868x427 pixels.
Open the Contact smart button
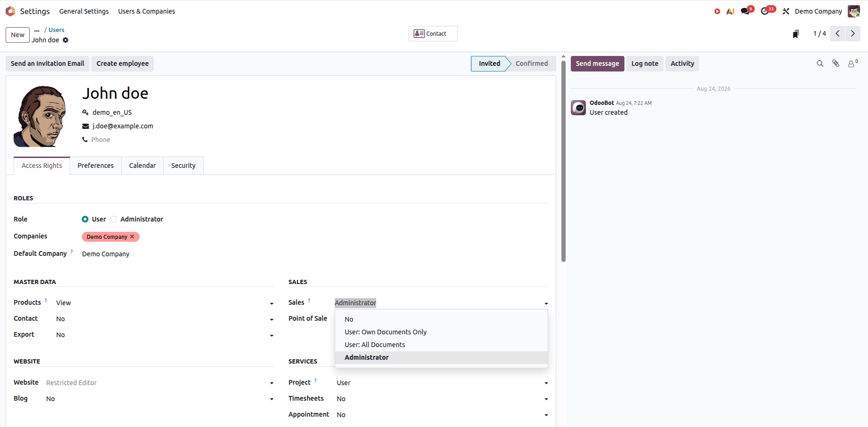coord(433,33)
